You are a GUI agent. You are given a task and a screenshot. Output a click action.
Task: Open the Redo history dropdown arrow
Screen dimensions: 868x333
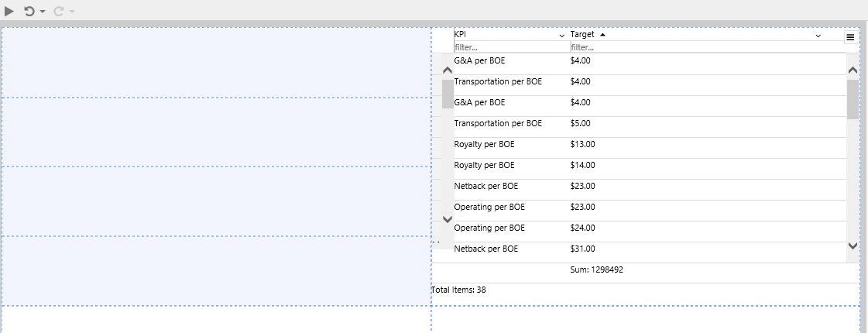click(x=71, y=12)
